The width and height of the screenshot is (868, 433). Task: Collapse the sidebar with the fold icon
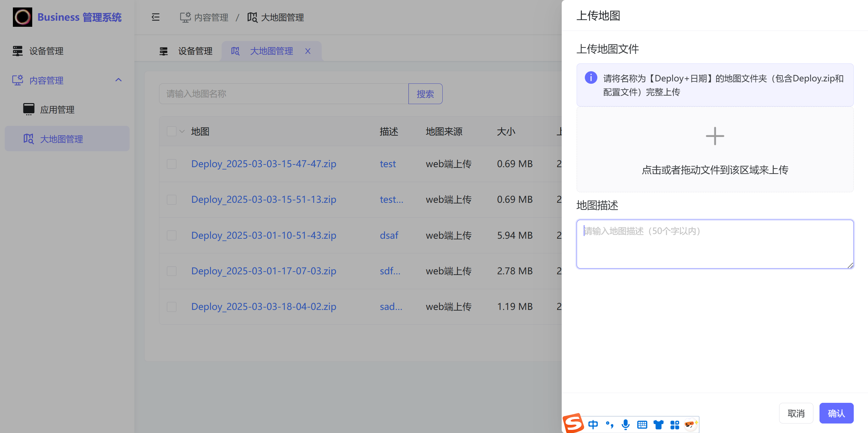(155, 17)
